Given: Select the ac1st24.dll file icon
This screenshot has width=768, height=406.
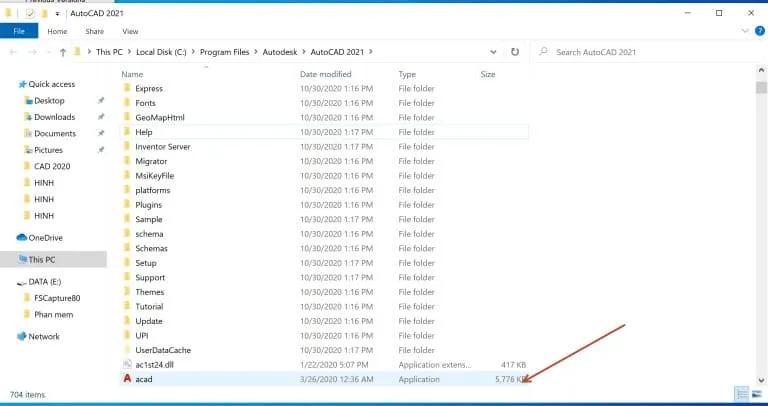Looking at the screenshot, I should (127, 364).
